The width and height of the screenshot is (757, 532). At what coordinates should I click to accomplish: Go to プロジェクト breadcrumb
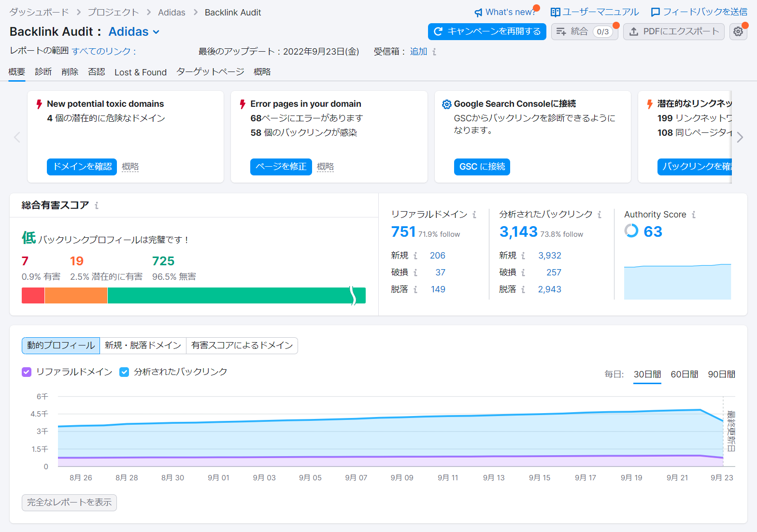113,13
